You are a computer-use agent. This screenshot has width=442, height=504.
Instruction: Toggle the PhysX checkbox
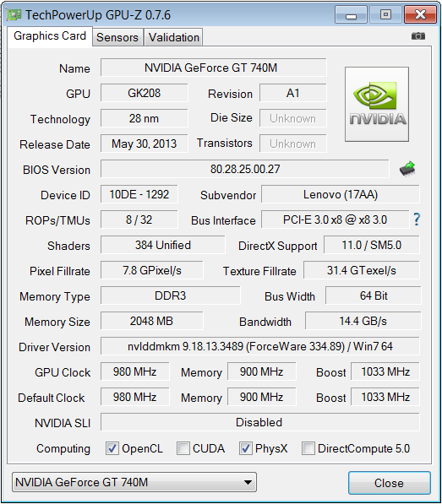pyautogui.click(x=245, y=448)
